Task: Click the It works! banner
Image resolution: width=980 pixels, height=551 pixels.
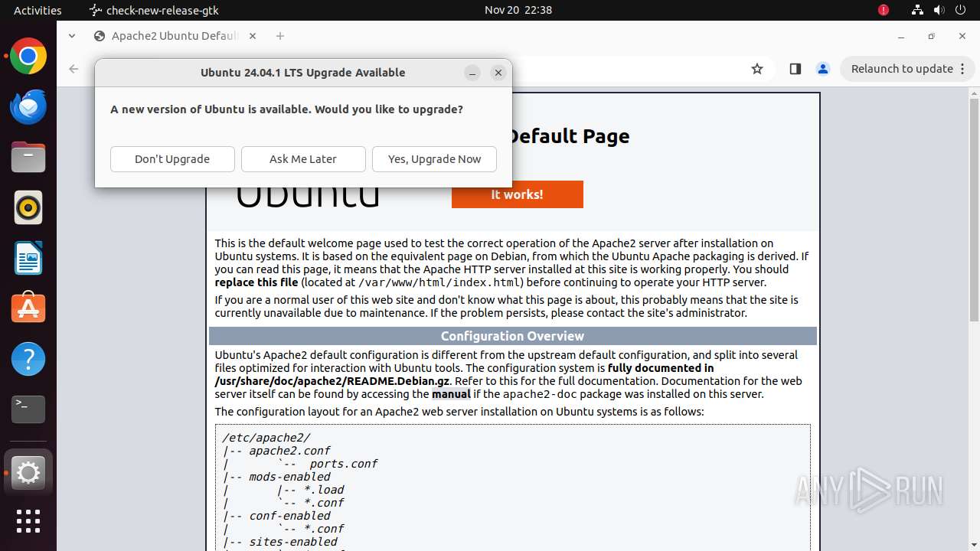Action: click(x=518, y=194)
